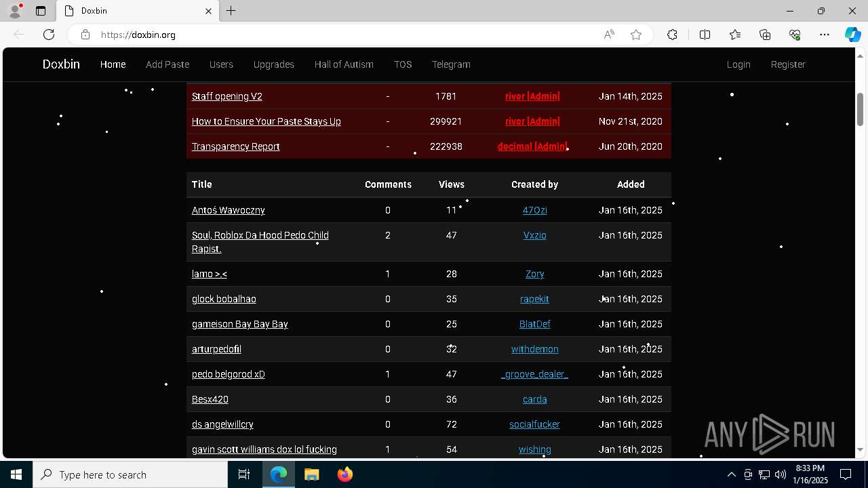
Task: Show hidden system tray icons
Action: (x=731, y=474)
